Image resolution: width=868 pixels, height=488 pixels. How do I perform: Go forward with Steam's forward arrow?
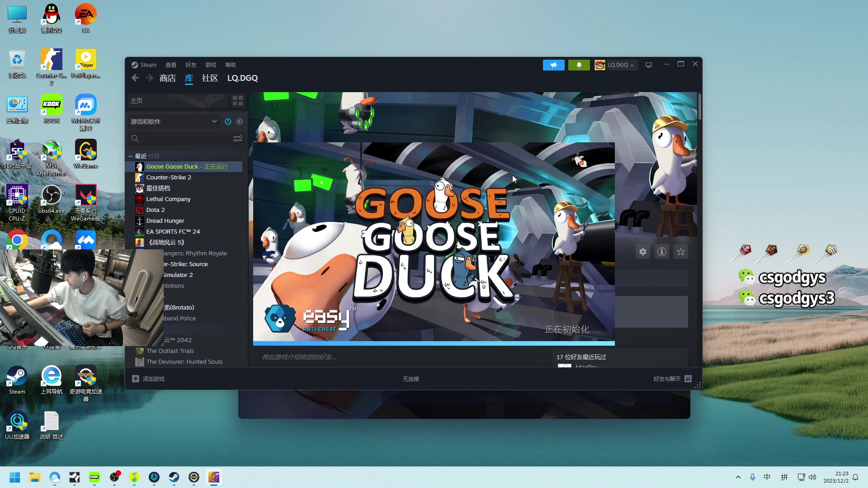[150, 78]
